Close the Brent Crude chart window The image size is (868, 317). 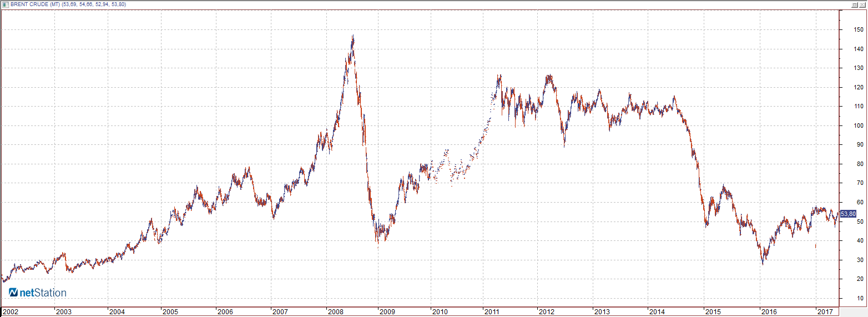point(863,4)
